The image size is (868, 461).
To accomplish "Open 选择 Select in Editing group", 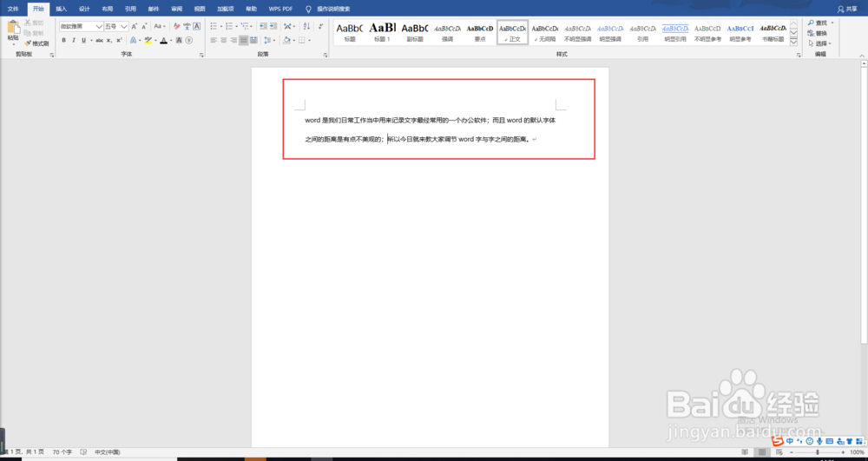I will [819, 43].
